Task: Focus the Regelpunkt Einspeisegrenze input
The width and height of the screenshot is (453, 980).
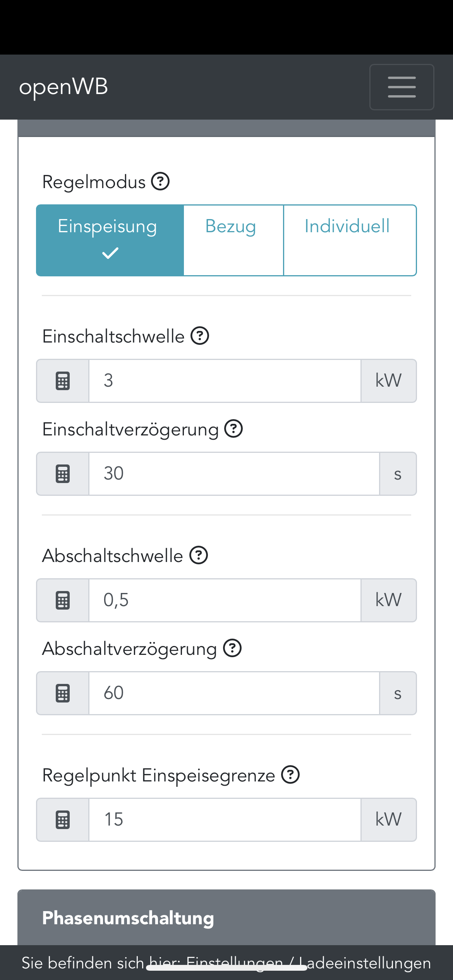Action: [225, 820]
